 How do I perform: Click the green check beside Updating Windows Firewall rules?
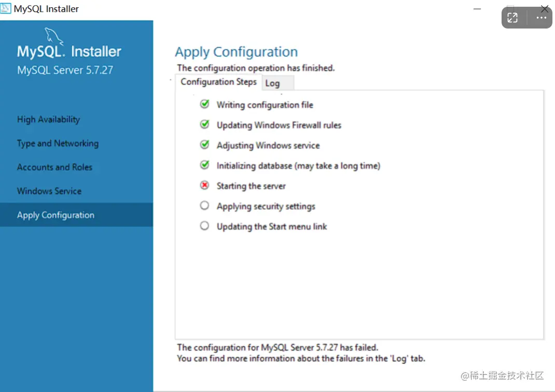(x=204, y=124)
